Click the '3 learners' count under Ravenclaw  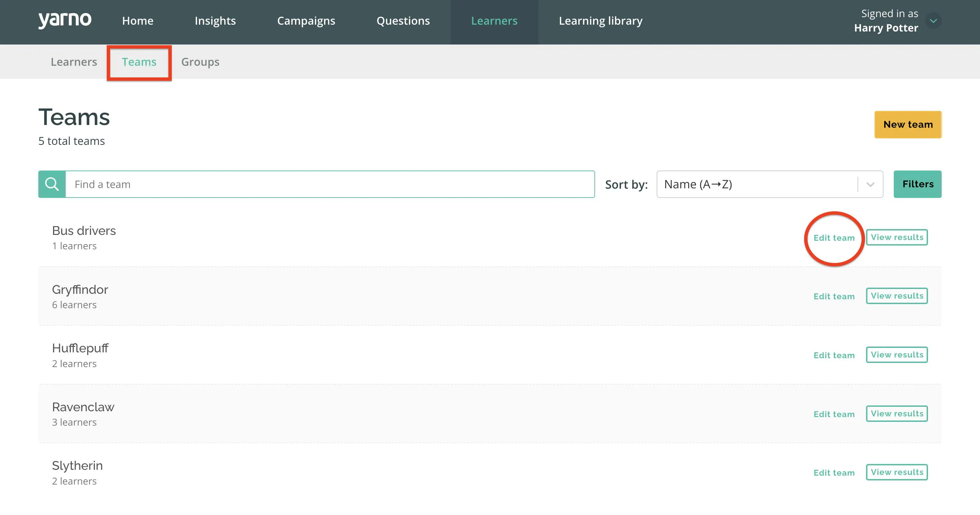click(x=74, y=423)
